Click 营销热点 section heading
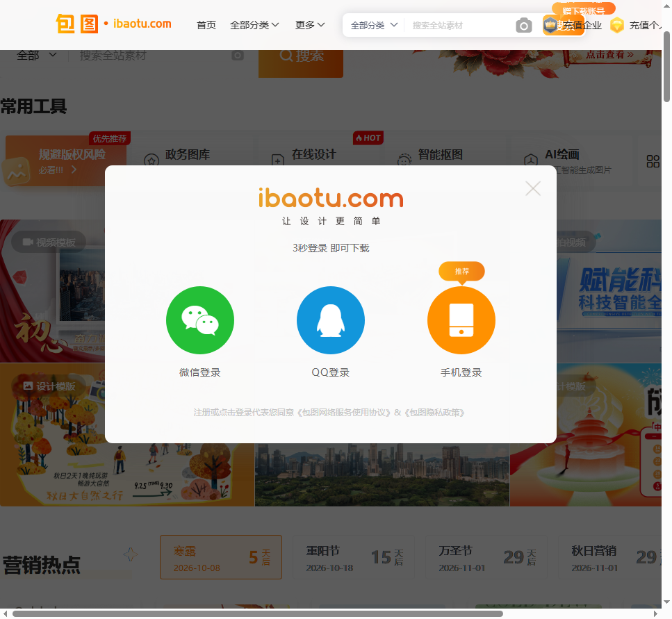The height and width of the screenshot is (619, 672). point(42,565)
